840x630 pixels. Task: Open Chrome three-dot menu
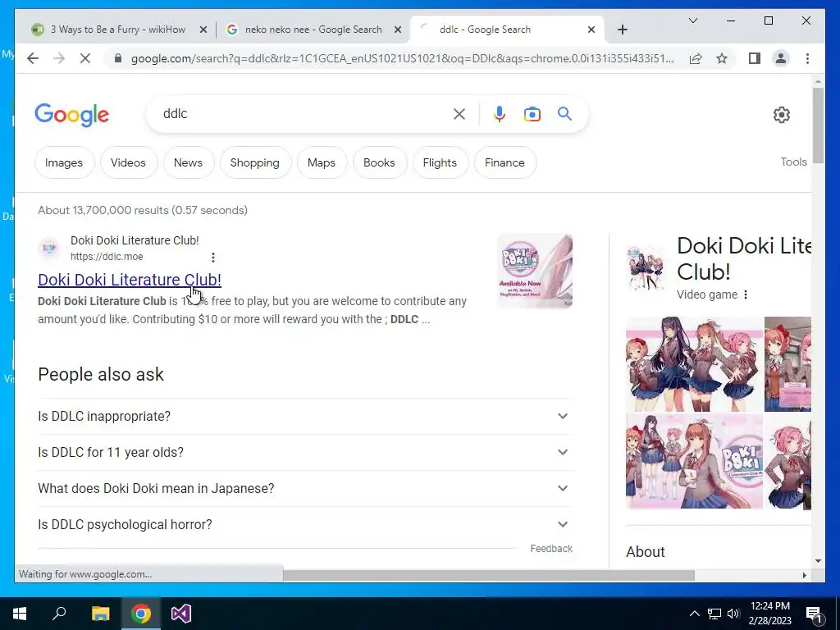tap(807, 58)
